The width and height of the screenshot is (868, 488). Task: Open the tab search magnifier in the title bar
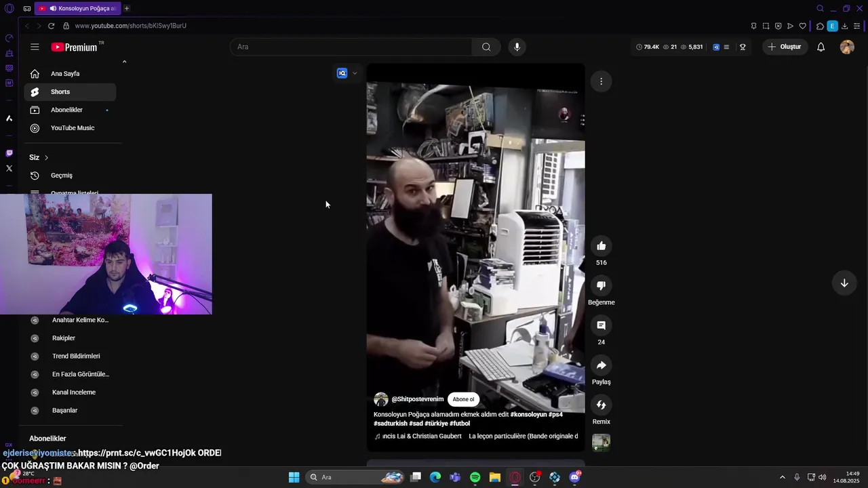pos(820,8)
